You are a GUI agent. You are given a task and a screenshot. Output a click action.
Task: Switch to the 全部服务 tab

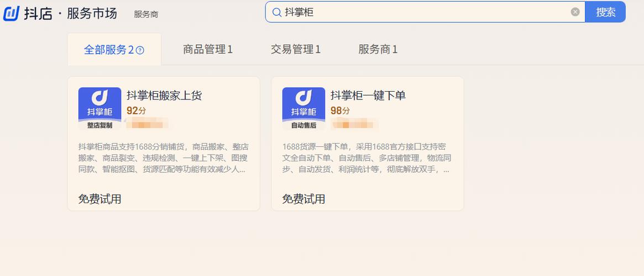(114, 50)
